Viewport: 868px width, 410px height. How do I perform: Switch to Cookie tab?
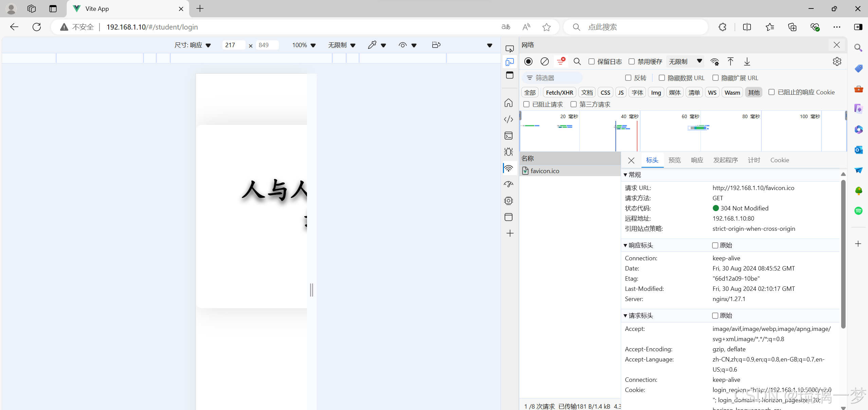tap(779, 160)
